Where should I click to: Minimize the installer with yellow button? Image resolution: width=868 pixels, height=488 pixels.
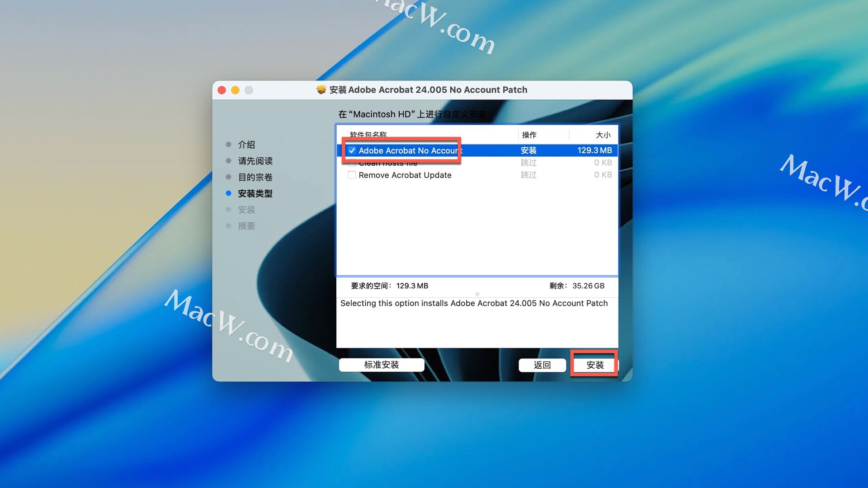[x=235, y=90]
